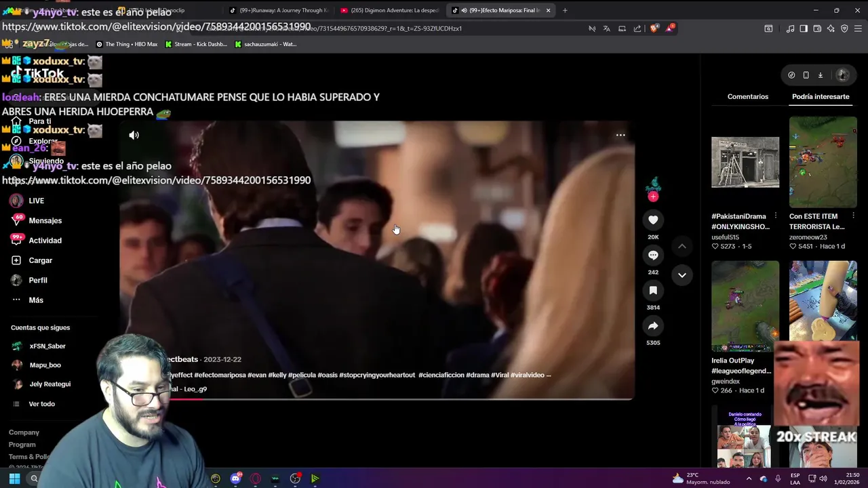Open the browser hamburger main menu
868x488 pixels.
(859, 28)
